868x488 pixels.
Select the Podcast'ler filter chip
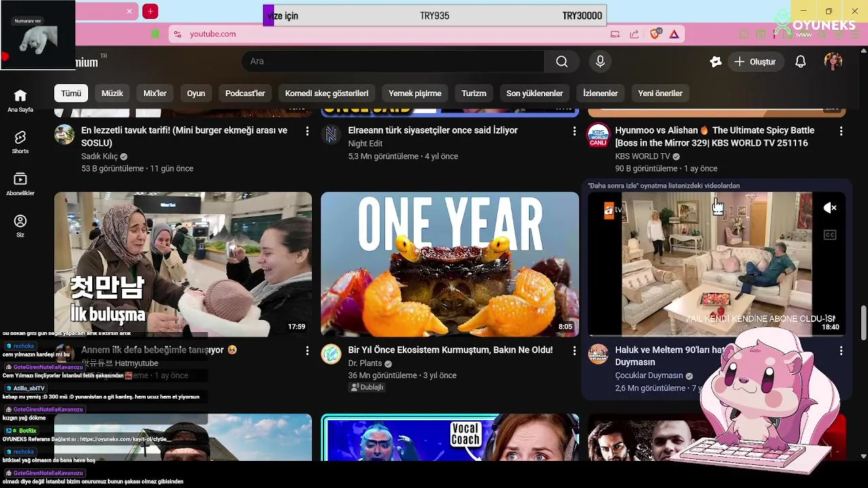pos(245,94)
